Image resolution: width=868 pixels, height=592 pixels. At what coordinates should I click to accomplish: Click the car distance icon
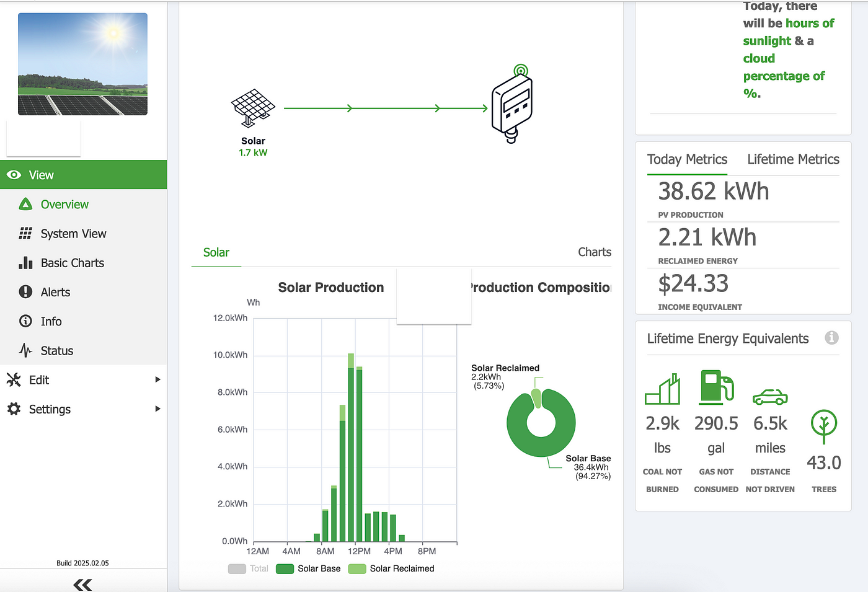(x=769, y=397)
